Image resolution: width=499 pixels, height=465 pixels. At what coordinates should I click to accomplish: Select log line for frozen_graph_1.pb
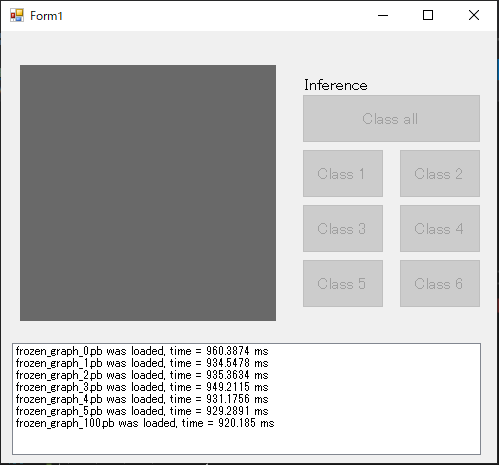point(142,363)
